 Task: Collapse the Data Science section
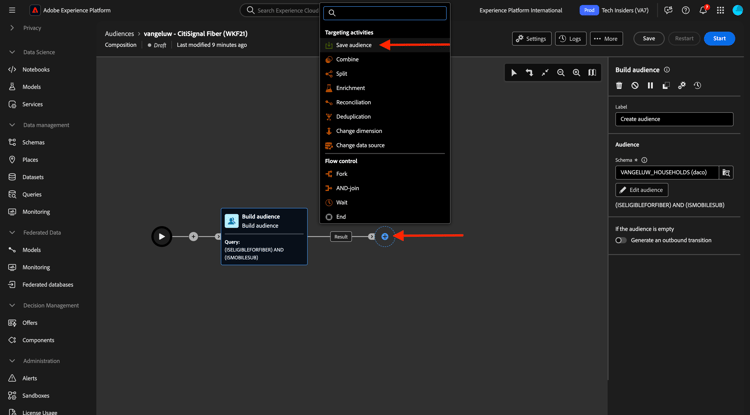[x=11, y=52]
